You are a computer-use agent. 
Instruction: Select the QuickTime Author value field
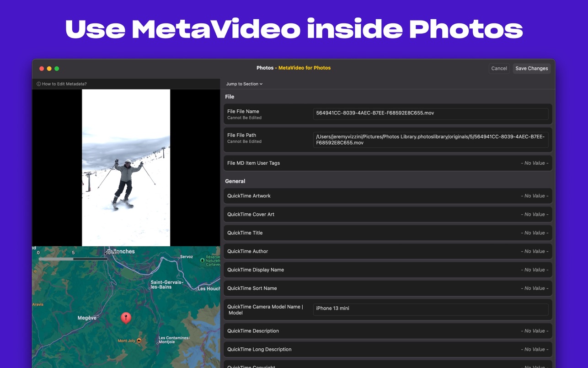coord(534,251)
